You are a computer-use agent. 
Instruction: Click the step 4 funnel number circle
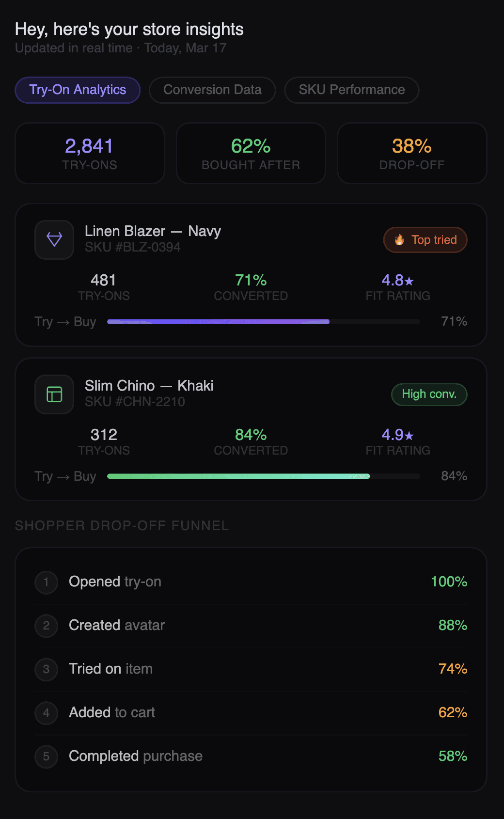pyautogui.click(x=46, y=712)
